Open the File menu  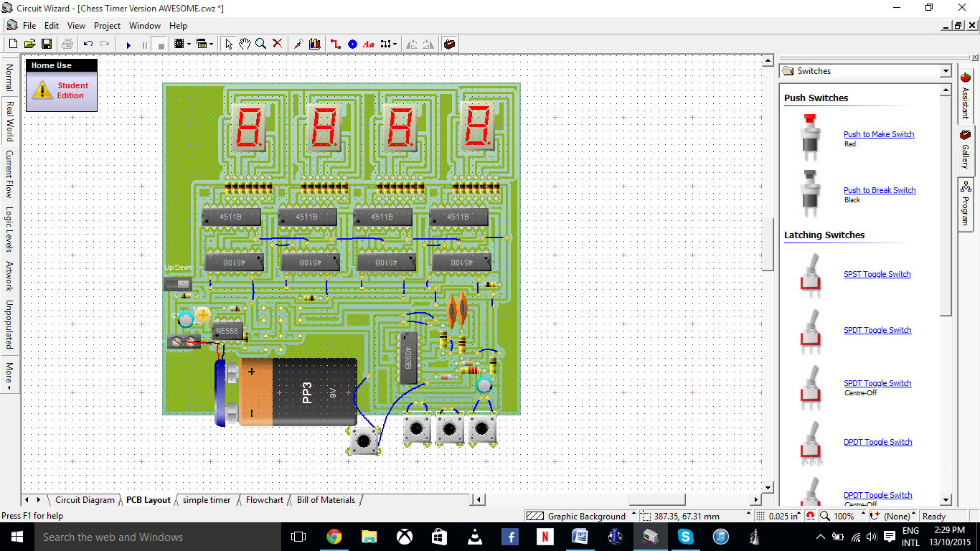pos(29,26)
